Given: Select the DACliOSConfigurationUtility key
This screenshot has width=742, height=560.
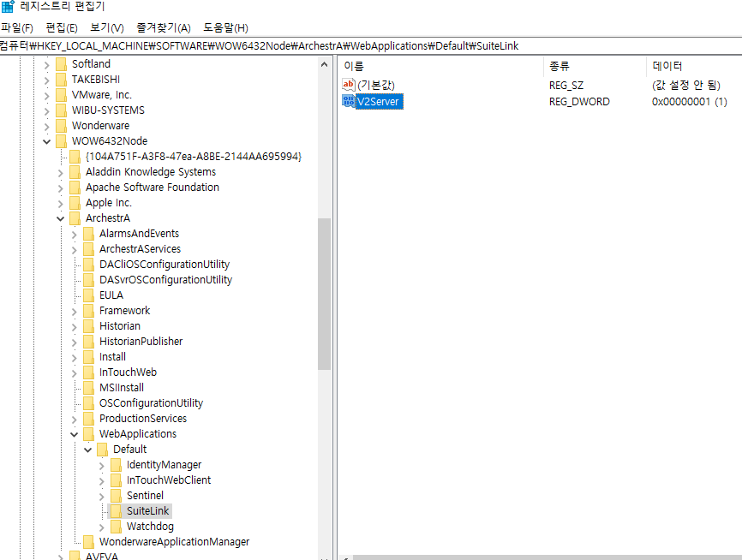Looking at the screenshot, I should coord(165,265).
